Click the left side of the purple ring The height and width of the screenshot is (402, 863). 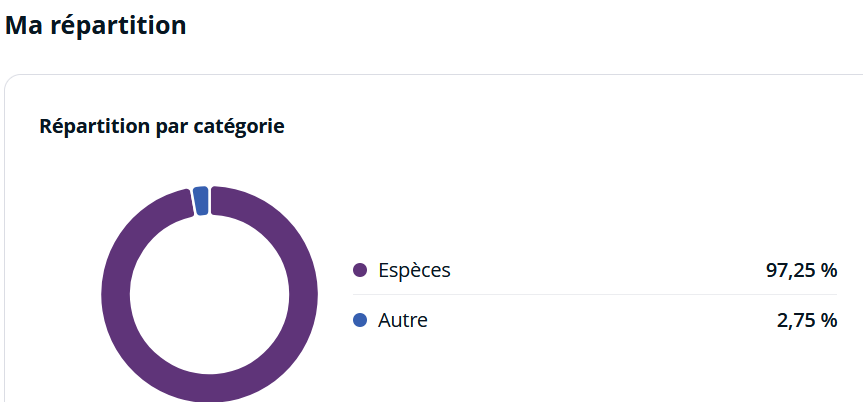116,295
